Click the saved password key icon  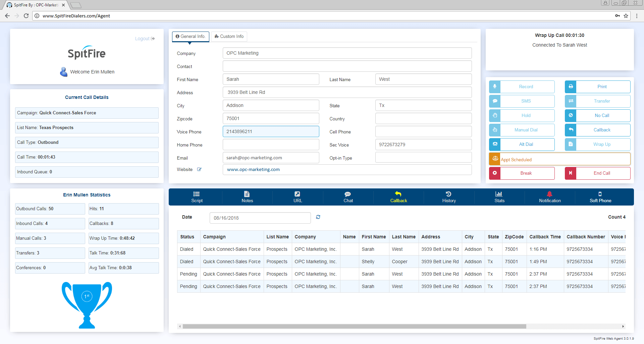(x=618, y=16)
